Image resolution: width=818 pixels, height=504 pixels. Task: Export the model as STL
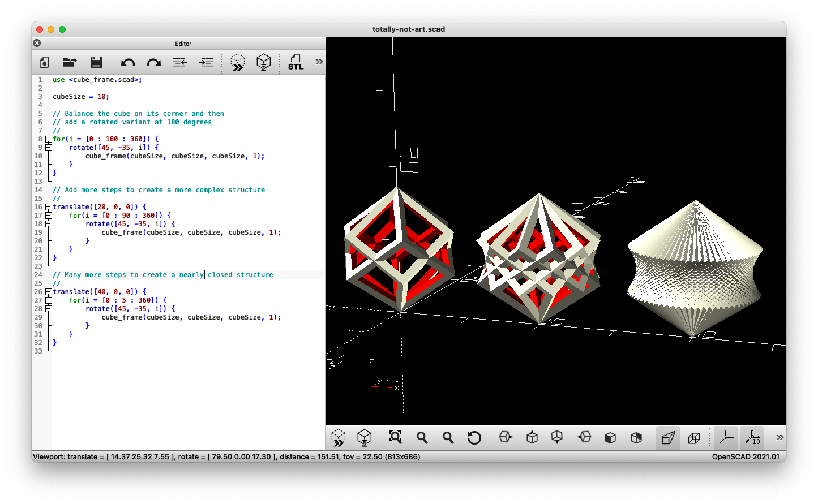(295, 62)
